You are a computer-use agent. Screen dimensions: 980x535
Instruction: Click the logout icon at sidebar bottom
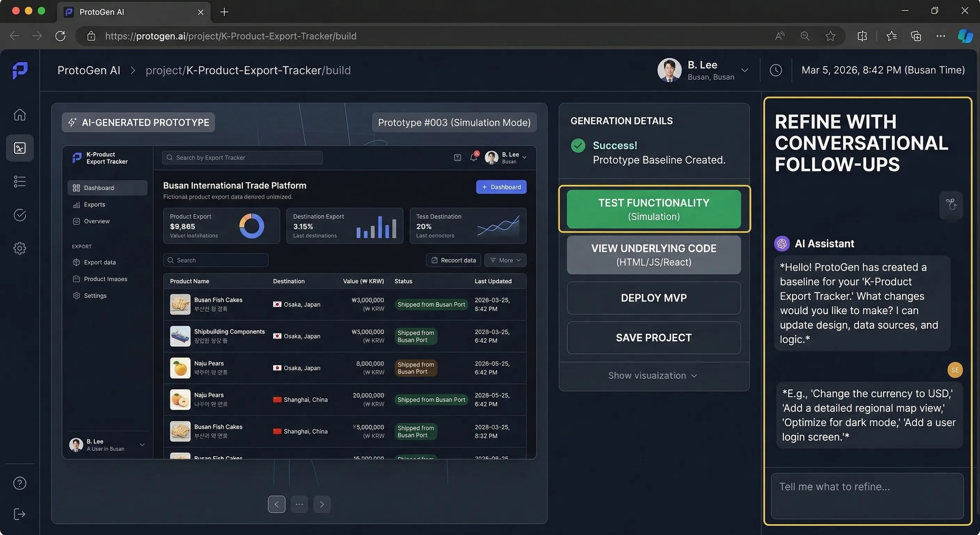[x=20, y=514]
